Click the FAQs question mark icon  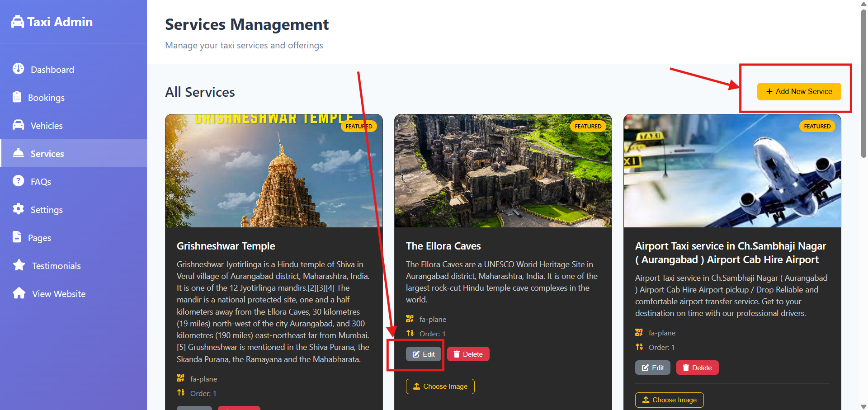pos(18,181)
